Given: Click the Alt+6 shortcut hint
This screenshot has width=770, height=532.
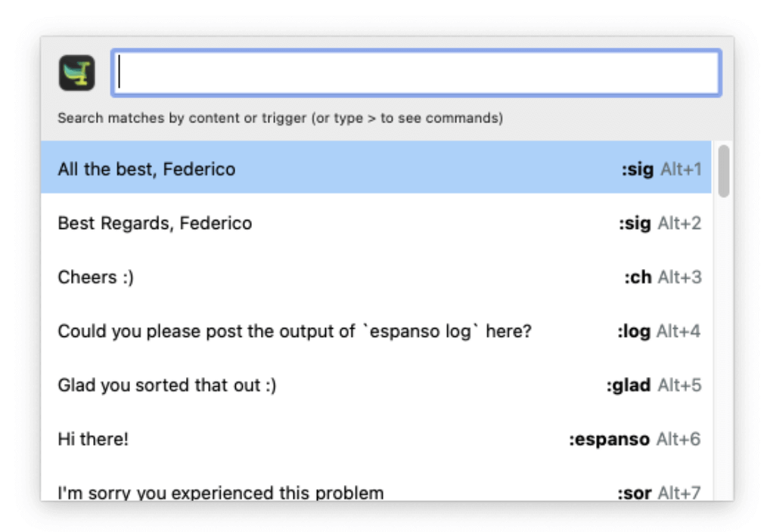Looking at the screenshot, I should (x=678, y=439).
